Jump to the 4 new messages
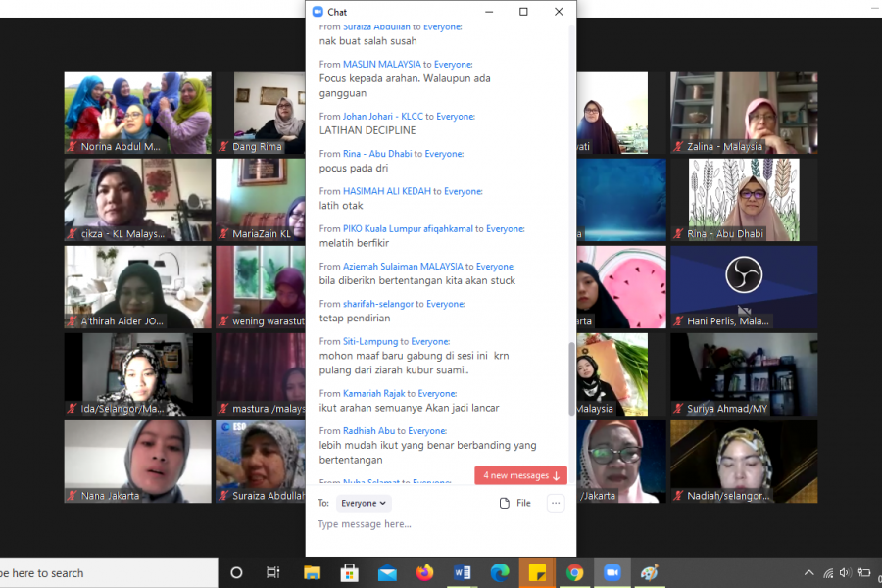Image resolution: width=882 pixels, height=588 pixels. 520,475
